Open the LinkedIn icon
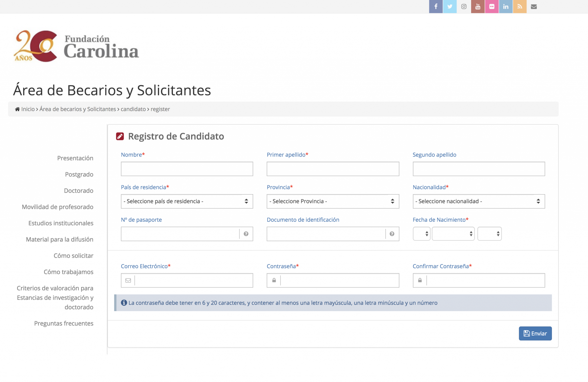Viewport: 588px width, 382px height. click(506, 6)
